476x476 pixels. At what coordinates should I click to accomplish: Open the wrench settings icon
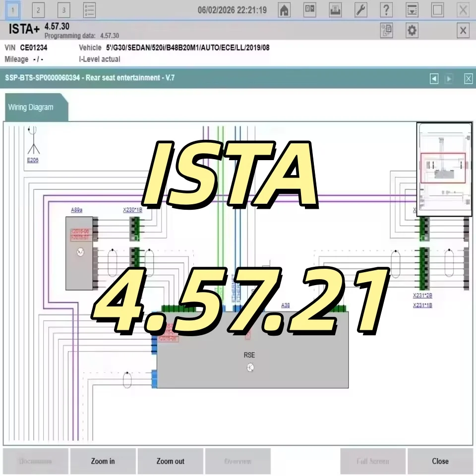pos(360,10)
